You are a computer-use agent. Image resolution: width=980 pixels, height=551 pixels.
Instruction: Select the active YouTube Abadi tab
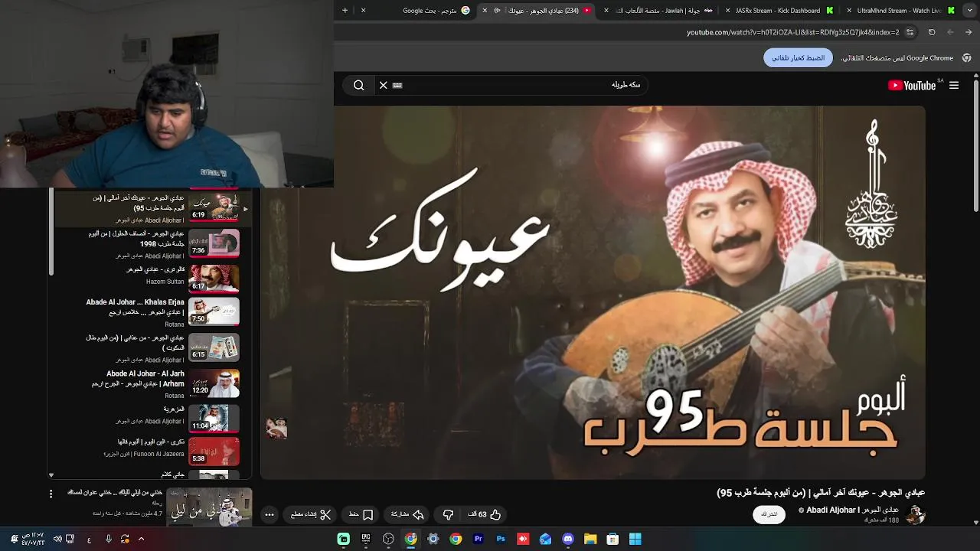tap(537, 10)
